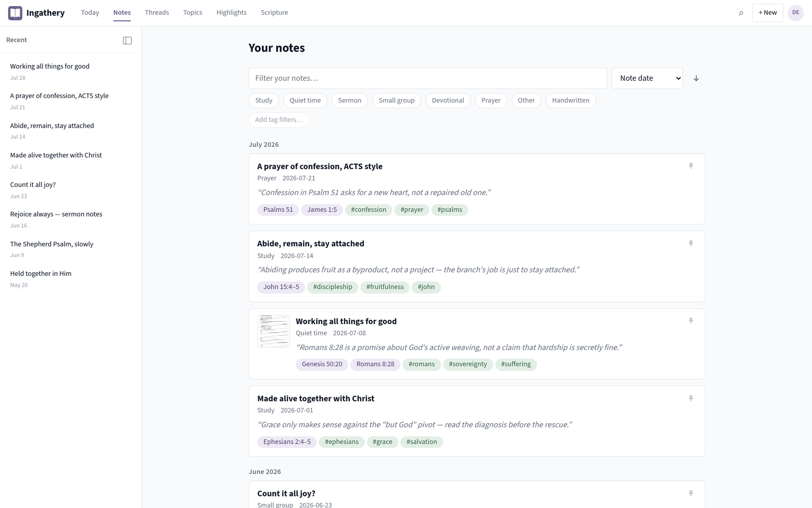Open the search magnifier icon
The image size is (812, 508).
pyautogui.click(x=741, y=13)
